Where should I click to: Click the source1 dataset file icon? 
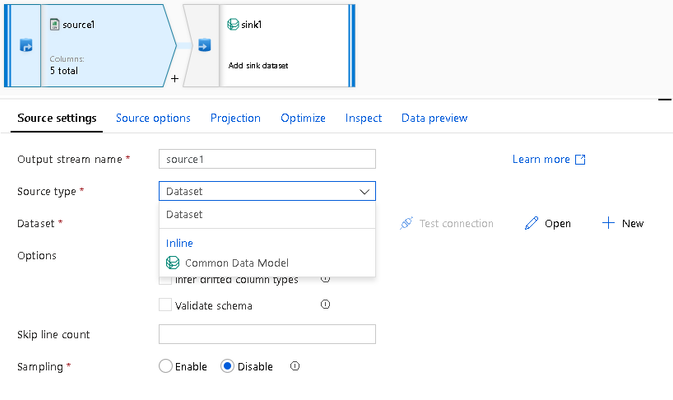click(55, 24)
